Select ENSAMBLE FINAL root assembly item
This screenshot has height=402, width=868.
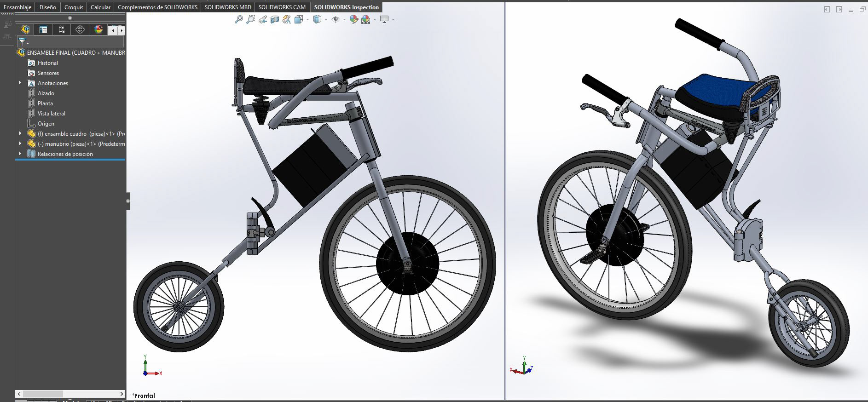click(x=71, y=53)
